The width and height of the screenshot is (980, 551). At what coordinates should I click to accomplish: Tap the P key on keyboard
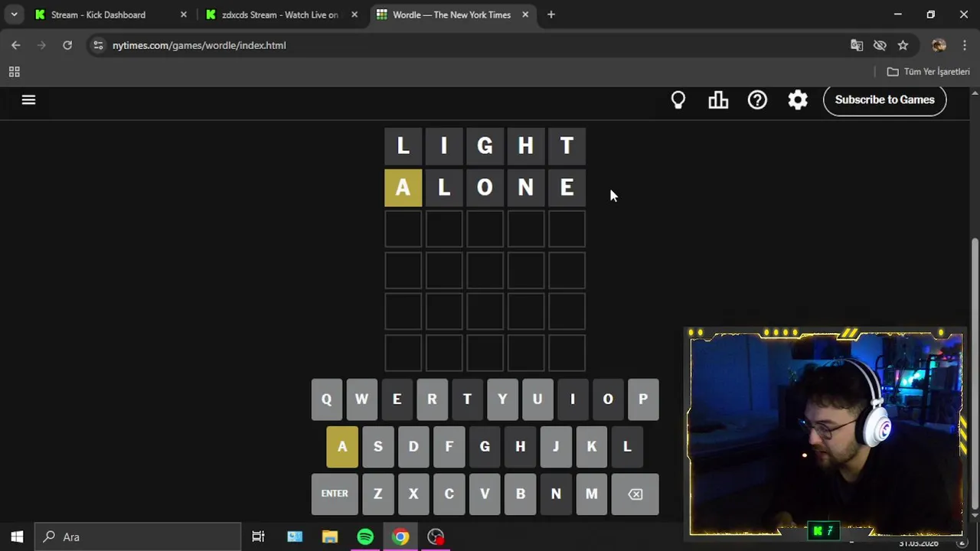tap(643, 399)
